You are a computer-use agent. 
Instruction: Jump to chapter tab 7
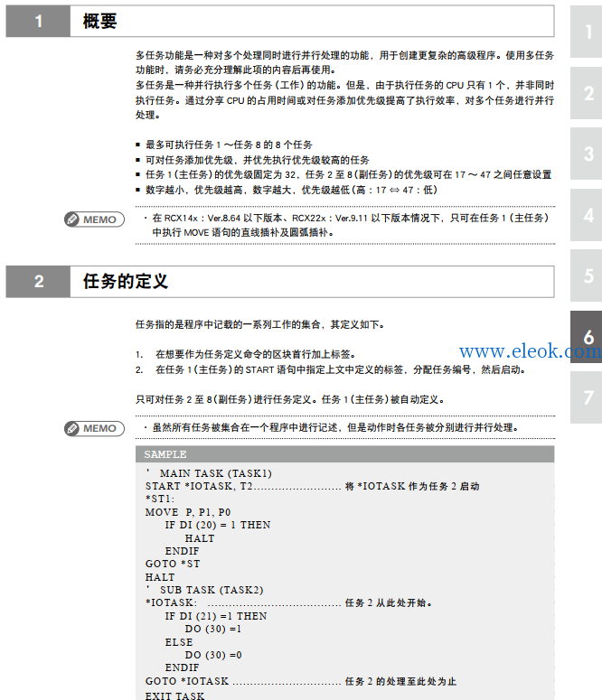[x=587, y=397]
